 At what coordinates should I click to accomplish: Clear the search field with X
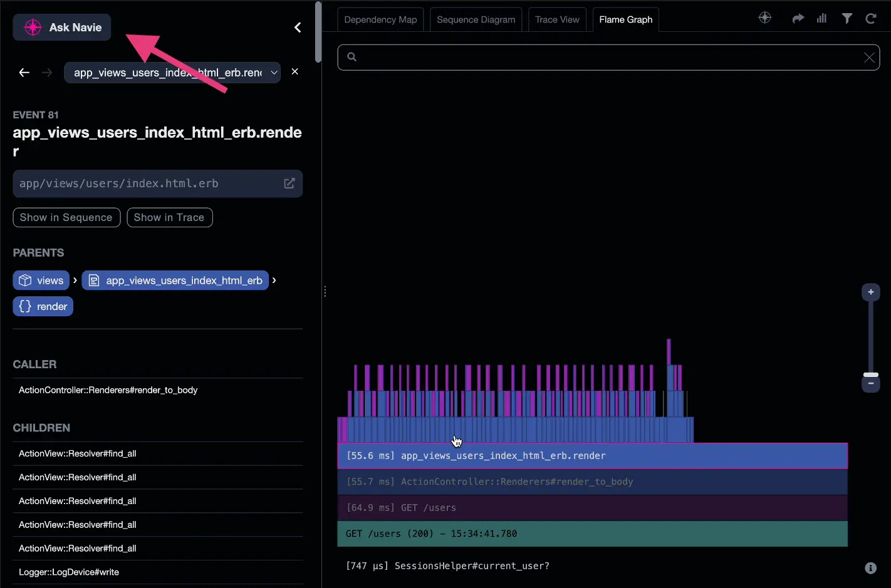click(x=869, y=58)
